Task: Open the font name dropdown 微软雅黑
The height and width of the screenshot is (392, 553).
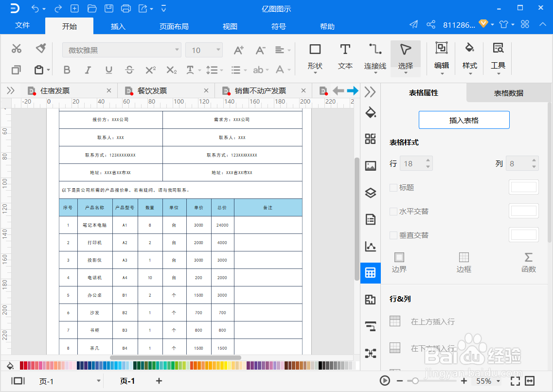Action: point(122,50)
